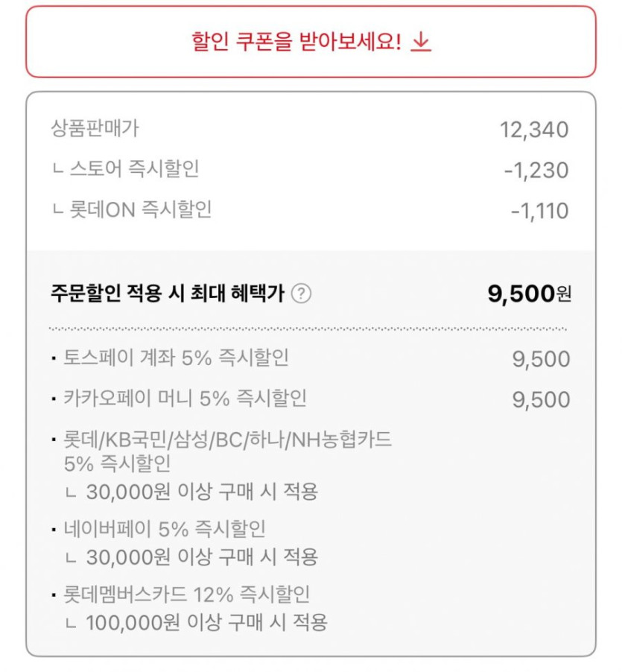Click the bold 9,500원 maximum benefit price
The width and height of the screenshot is (622, 672).
pos(530,294)
